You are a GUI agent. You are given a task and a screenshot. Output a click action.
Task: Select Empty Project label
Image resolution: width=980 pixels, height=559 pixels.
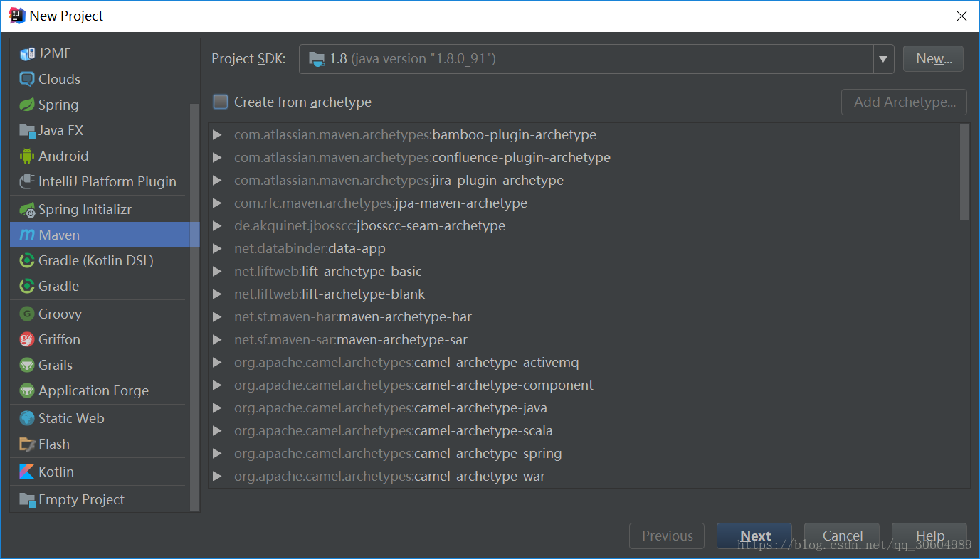(81, 500)
